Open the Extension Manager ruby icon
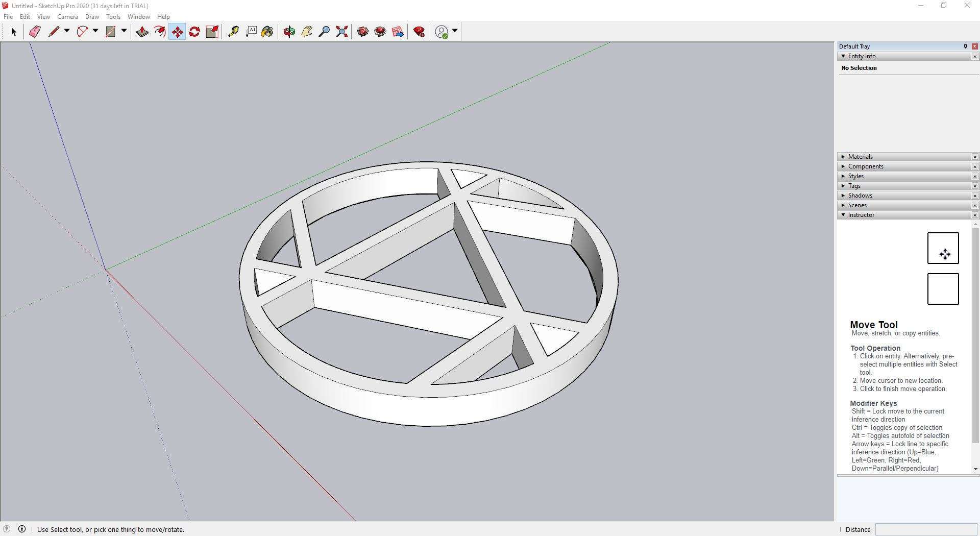 (x=419, y=32)
